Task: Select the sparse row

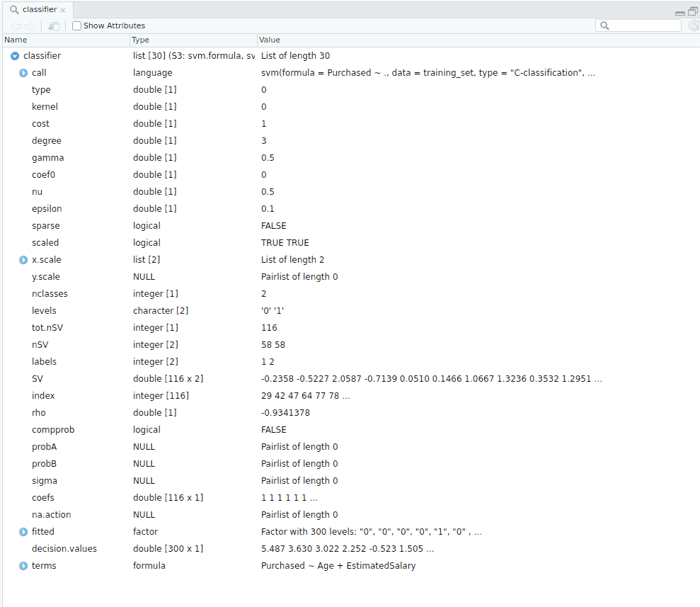Action: click(x=351, y=225)
